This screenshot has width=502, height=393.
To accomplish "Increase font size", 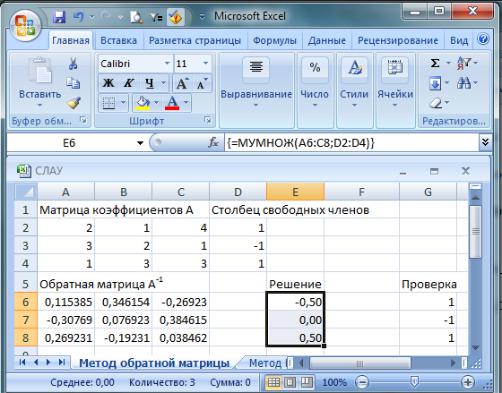I will point(182,83).
